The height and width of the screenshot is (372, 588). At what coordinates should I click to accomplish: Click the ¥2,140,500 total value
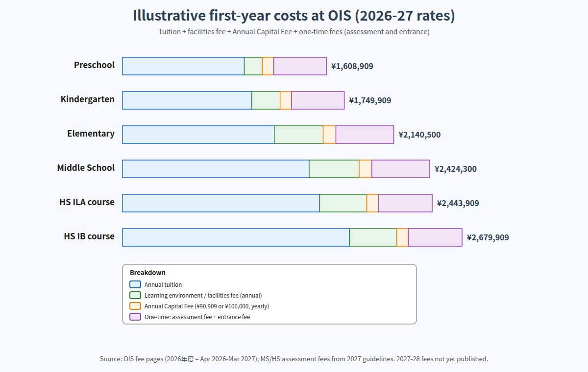pos(419,135)
